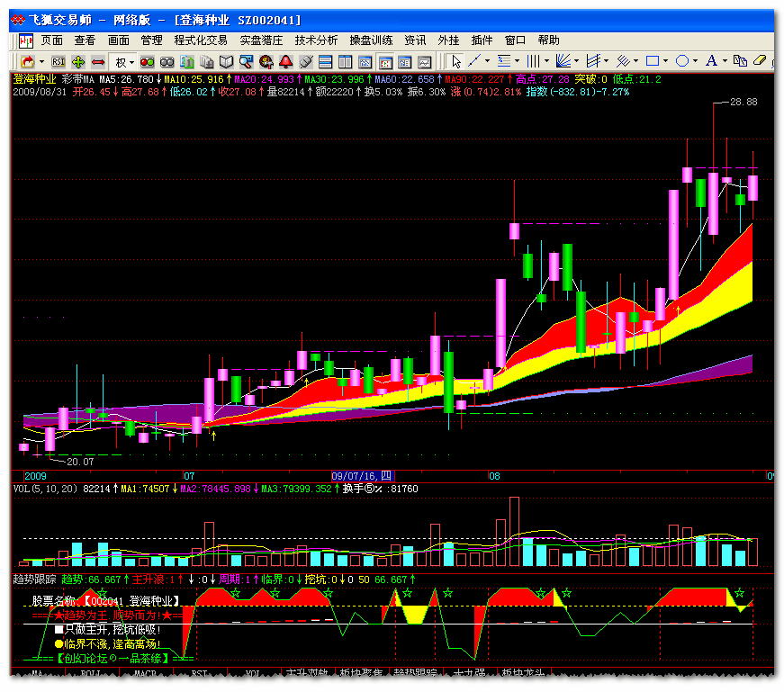Expand the rectangle tool options arrow

tap(665, 61)
